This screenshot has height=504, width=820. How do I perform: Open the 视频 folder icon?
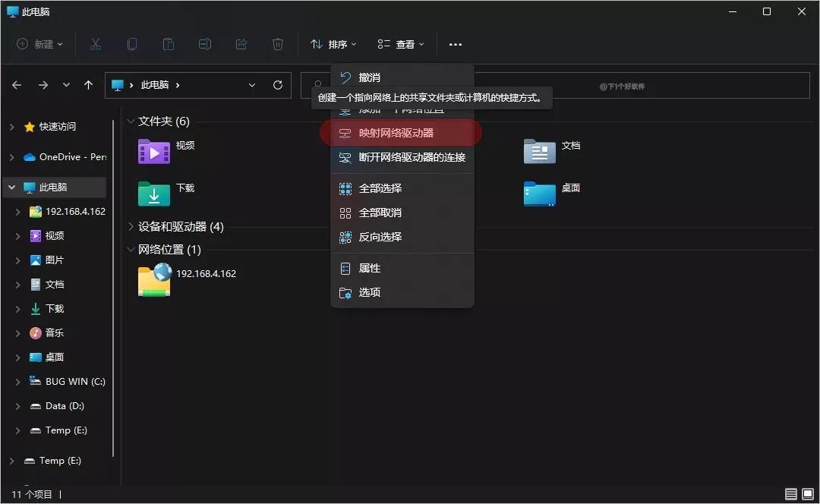(153, 152)
